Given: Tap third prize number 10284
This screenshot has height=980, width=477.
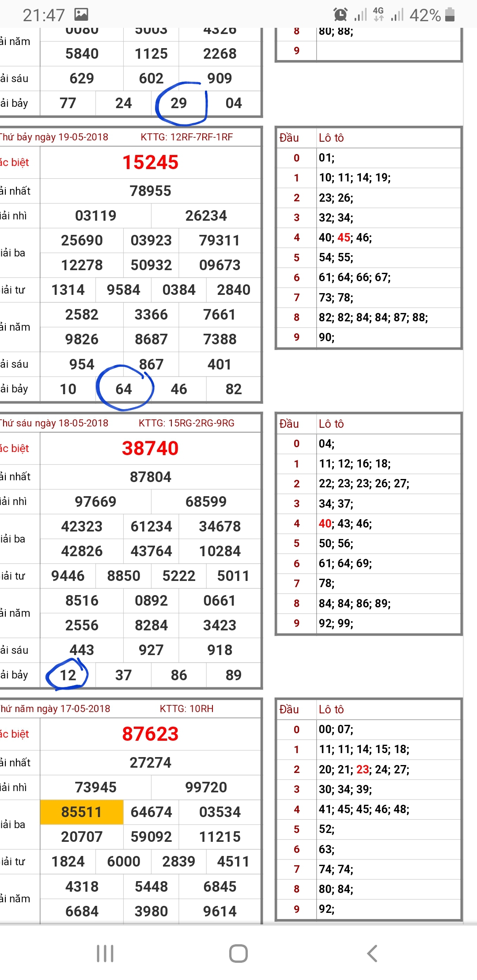Looking at the screenshot, I should (x=220, y=551).
